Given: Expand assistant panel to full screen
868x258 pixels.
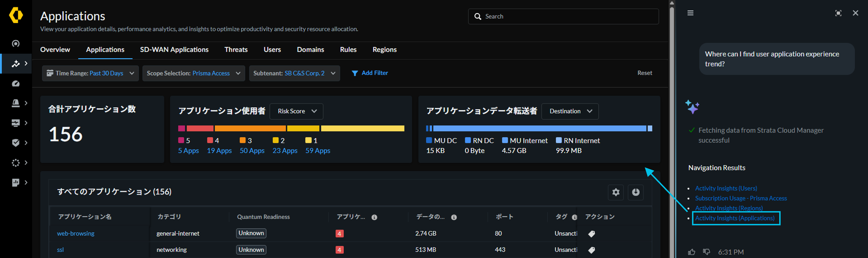Looking at the screenshot, I should pyautogui.click(x=838, y=13).
